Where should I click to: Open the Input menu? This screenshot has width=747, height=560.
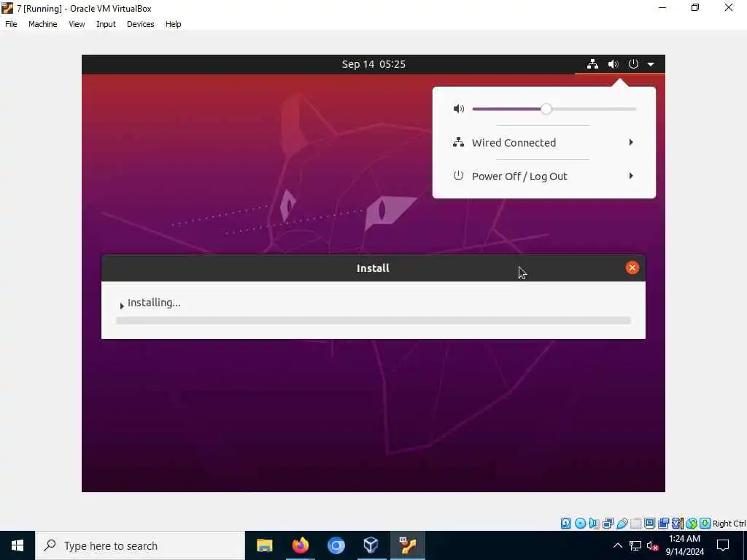click(x=106, y=24)
